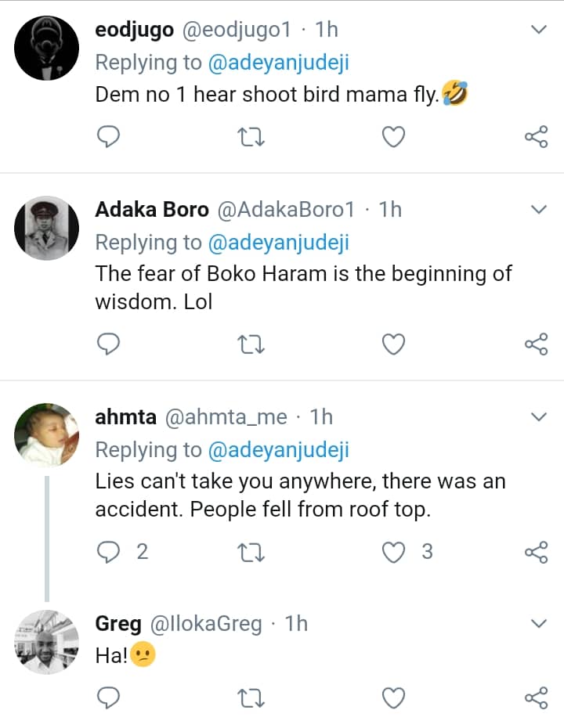Open @adeyanjudeji link in eodjugo's reply
This screenshot has width=564, height=728.
point(278,63)
